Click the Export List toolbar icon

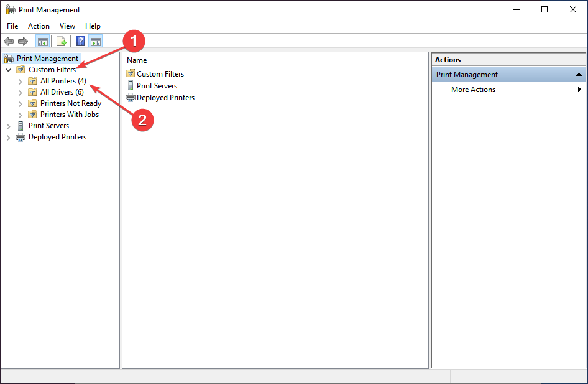pos(61,41)
